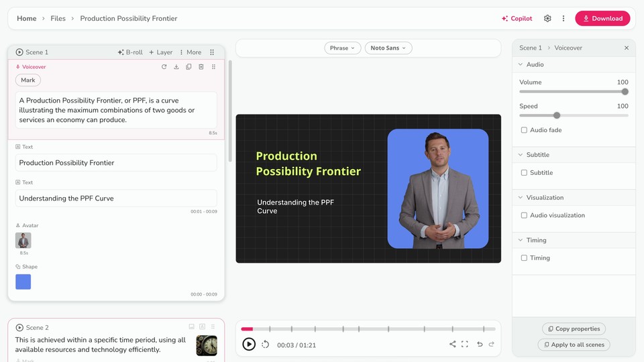Play the video preview

pyautogui.click(x=248, y=344)
